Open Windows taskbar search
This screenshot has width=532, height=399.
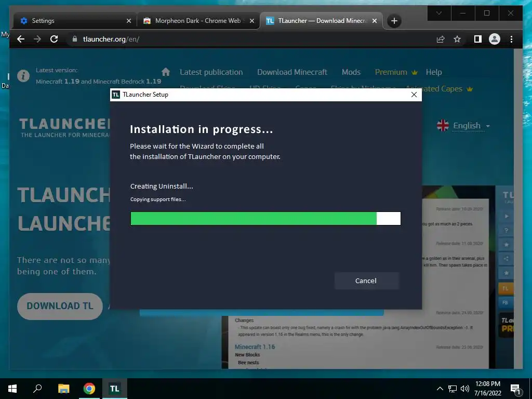tap(37, 389)
